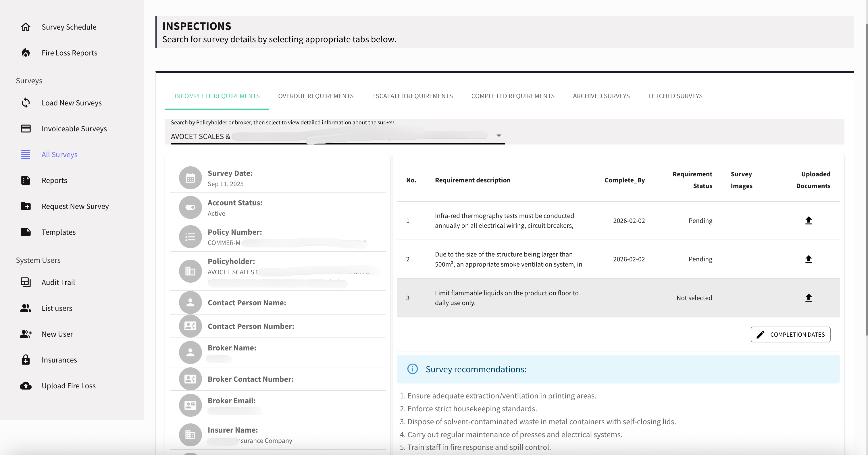Go to Insurances page
The width and height of the screenshot is (868, 455).
(59, 360)
